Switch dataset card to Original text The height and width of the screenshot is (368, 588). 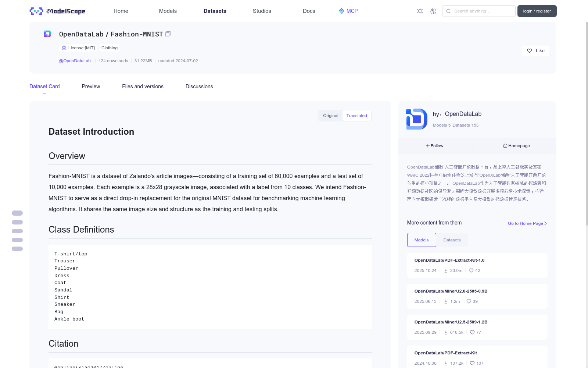(331, 116)
